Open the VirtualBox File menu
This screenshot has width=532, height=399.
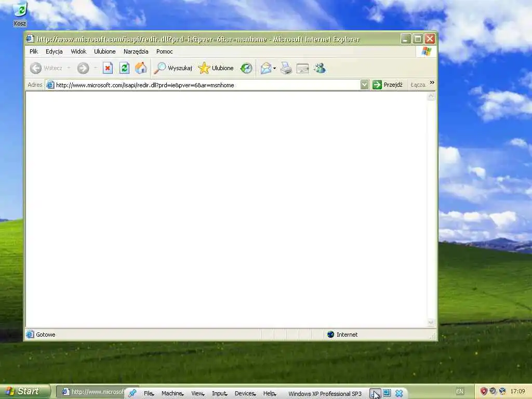tap(149, 394)
